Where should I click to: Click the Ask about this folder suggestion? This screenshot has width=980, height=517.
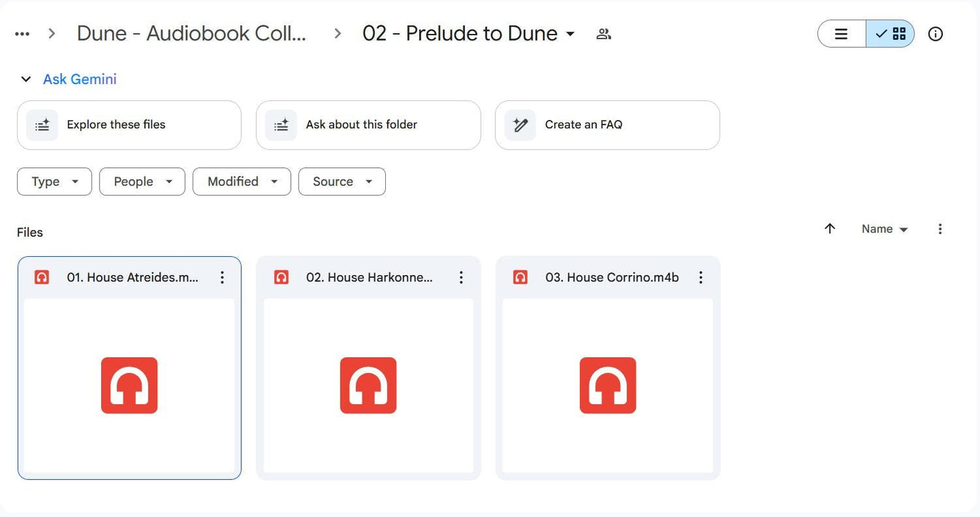point(368,125)
